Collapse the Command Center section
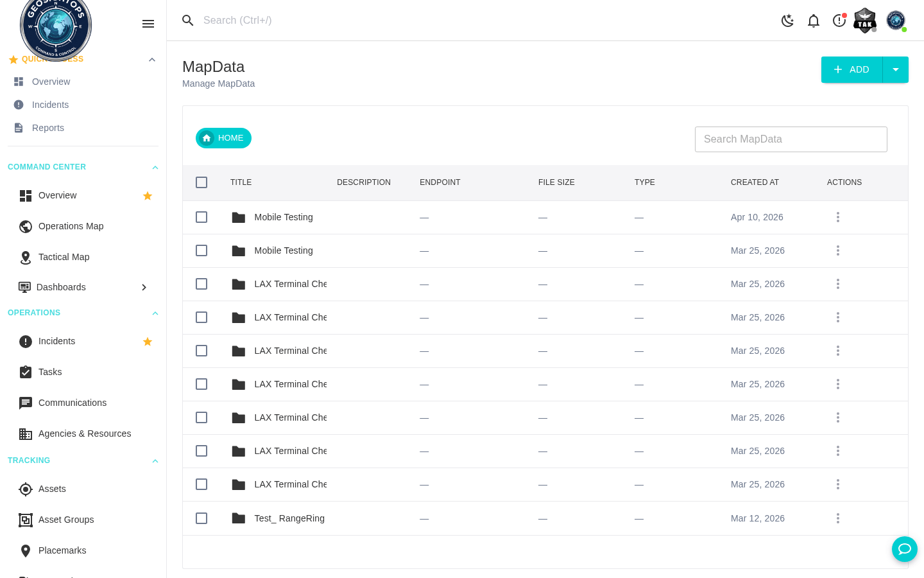Screen dimensions: 924x578 click(x=155, y=168)
